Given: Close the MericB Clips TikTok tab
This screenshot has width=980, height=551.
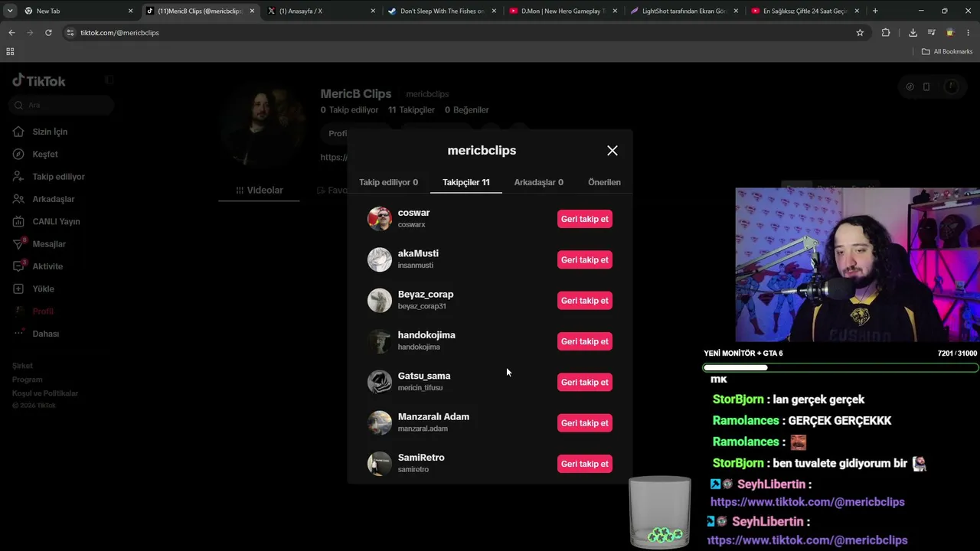Looking at the screenshot, I should click(x=252, y=11).
